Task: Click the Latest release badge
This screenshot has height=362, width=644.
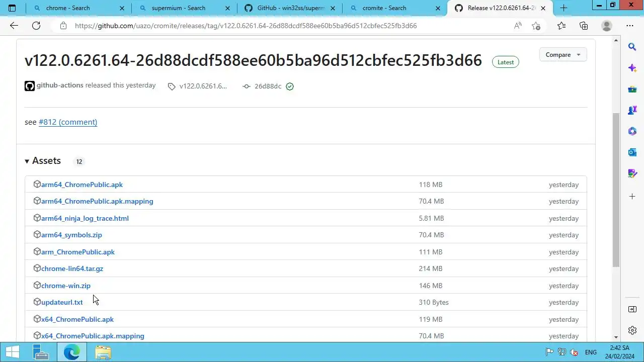Action: tap(506, 62)
